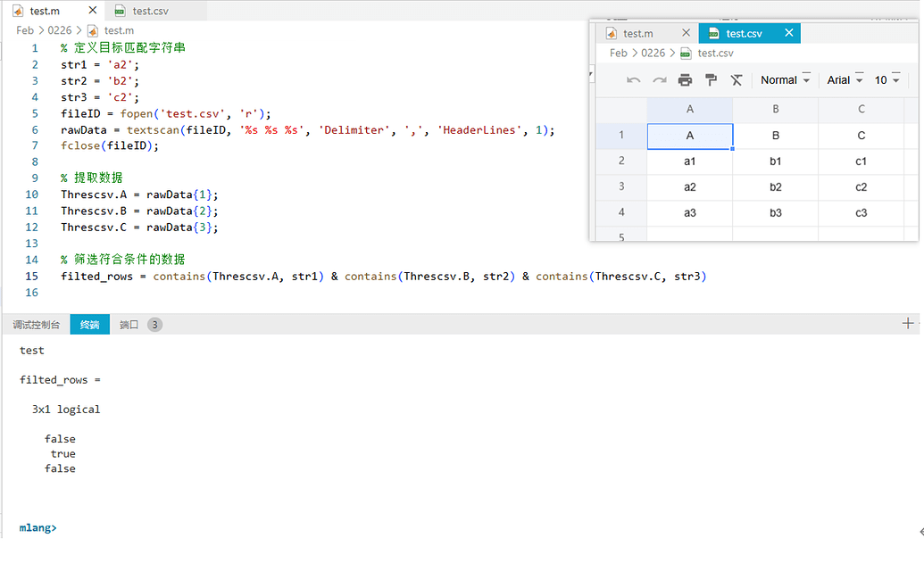Click the clear formatting icon
This screenshot has width=924, height=563.
tap(737, 80)
